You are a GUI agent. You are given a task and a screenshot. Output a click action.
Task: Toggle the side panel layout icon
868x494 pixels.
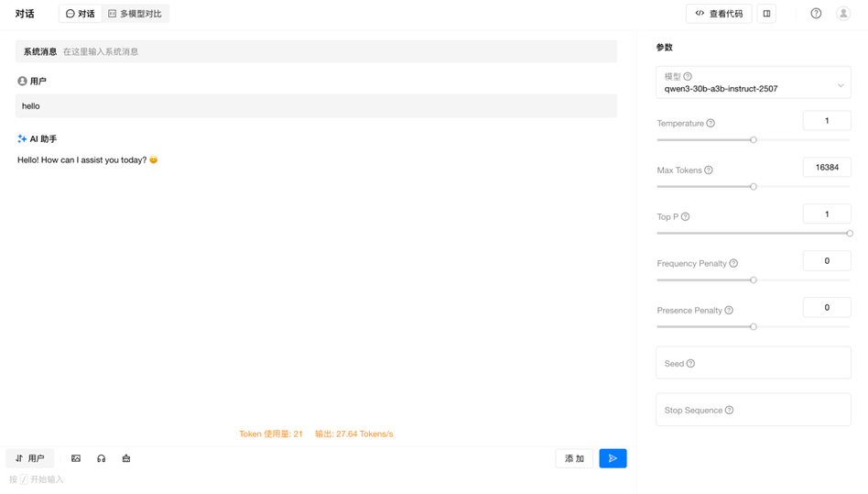766,14
